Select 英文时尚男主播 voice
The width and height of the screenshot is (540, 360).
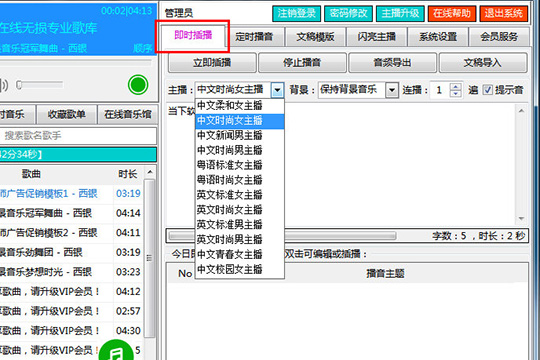(240, 239)
